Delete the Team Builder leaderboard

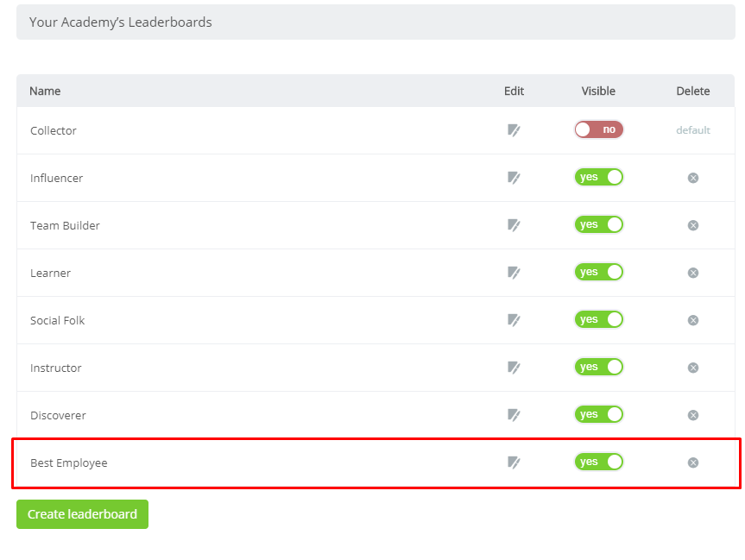click(x=692, y=224)
